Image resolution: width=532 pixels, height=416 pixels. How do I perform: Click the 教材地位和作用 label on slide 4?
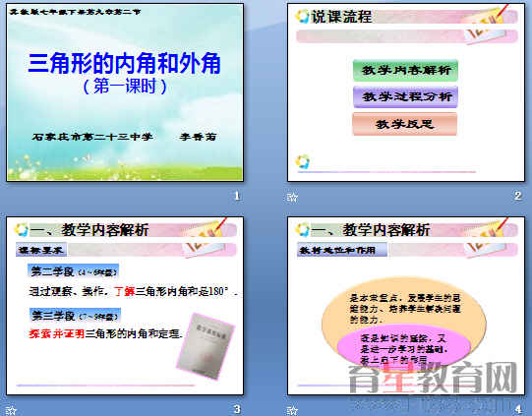341,250
